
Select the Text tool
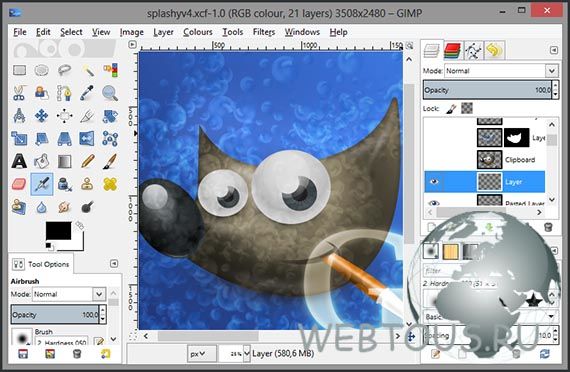coord(19,161)
